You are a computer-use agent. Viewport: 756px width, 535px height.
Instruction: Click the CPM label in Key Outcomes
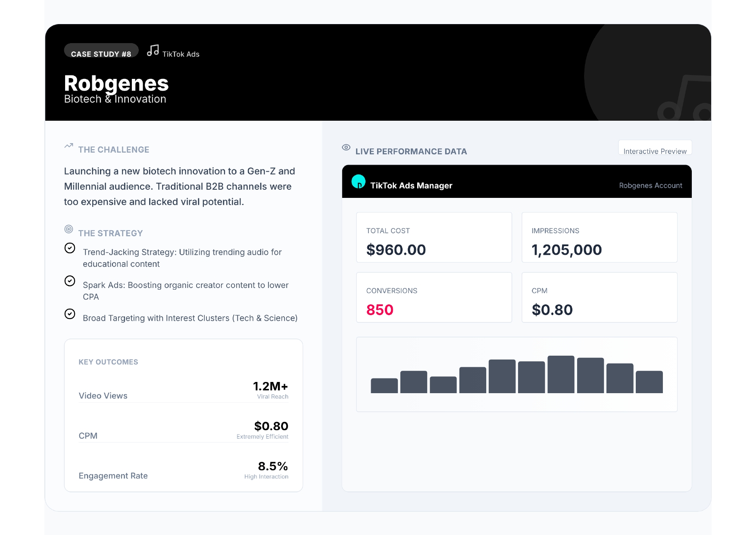point(88,436)
